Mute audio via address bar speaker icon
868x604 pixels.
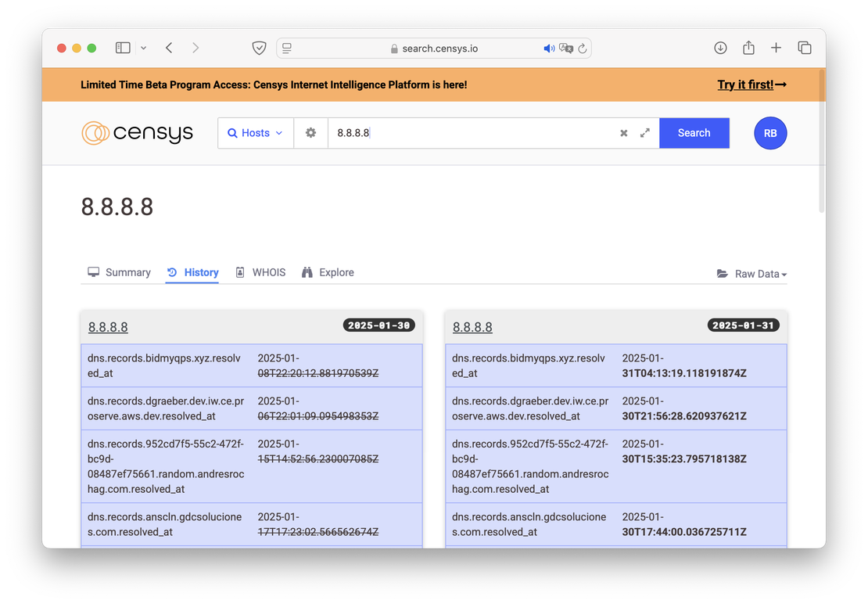[549, 49]
